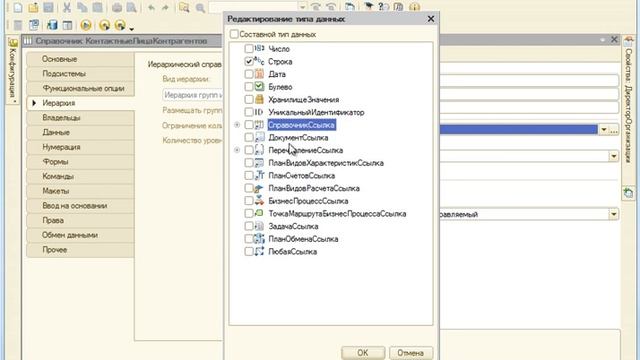
Task: Check the Булево type checkbox
Action: click(x=249, y=87)
